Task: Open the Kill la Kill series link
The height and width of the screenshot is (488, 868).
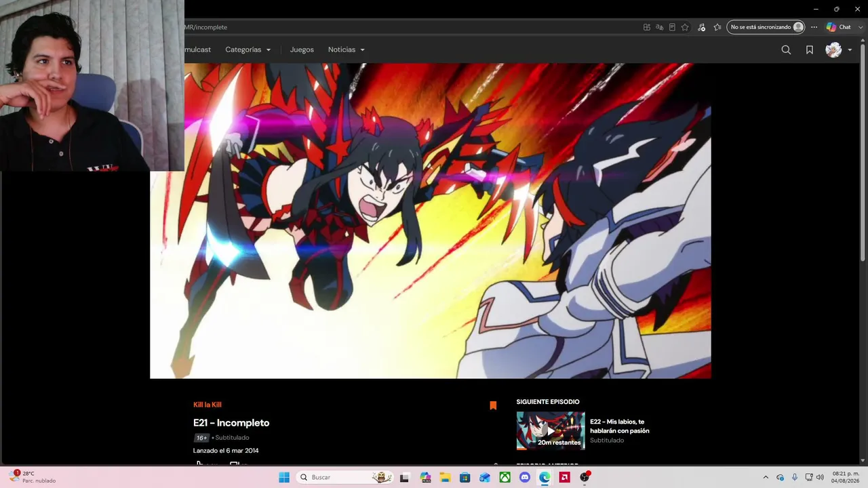Action: tap(208, 405)
